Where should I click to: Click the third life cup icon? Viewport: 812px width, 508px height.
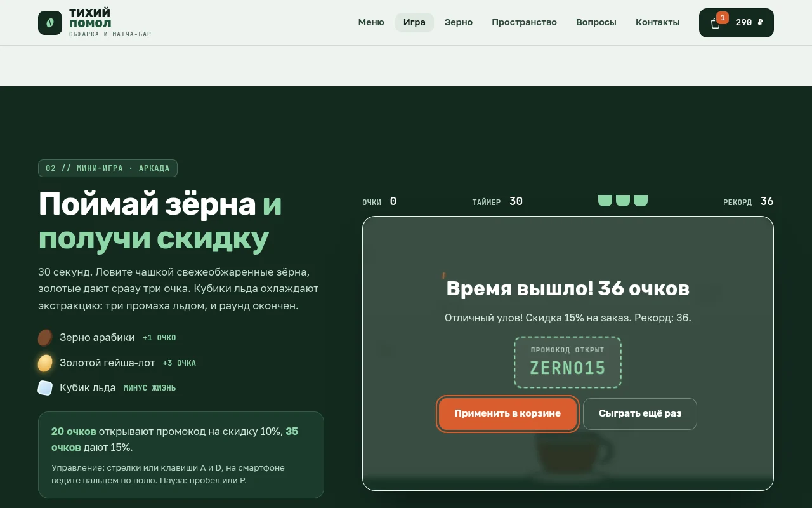point(641,201)
